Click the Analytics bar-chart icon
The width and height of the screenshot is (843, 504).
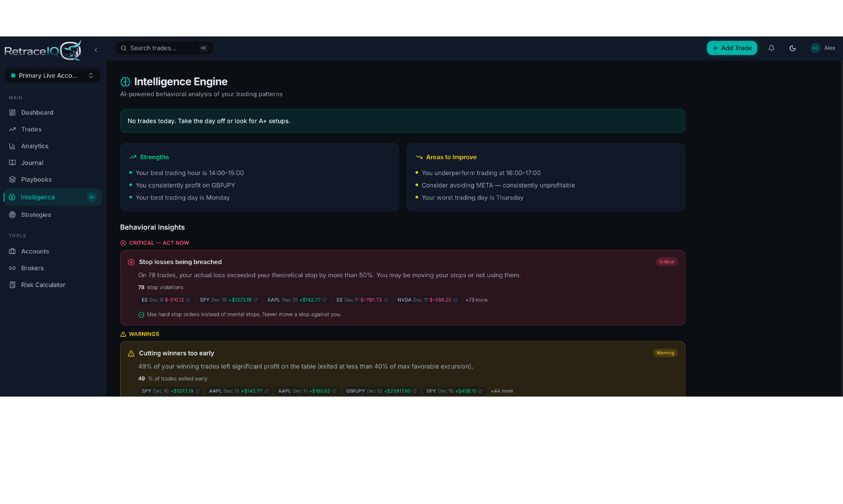13,146
